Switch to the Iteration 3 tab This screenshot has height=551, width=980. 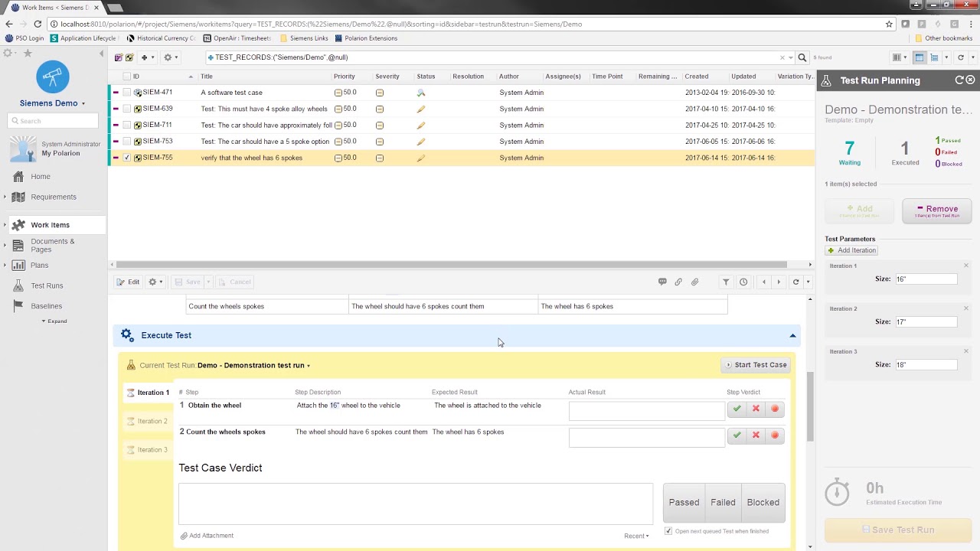pyautogui.click(x=147, y=450)
